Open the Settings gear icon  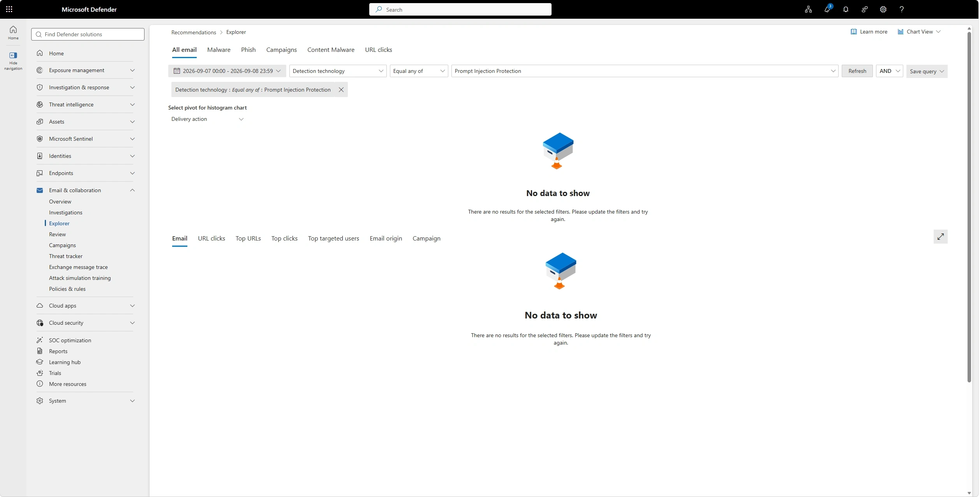click(x=883, y=9)
